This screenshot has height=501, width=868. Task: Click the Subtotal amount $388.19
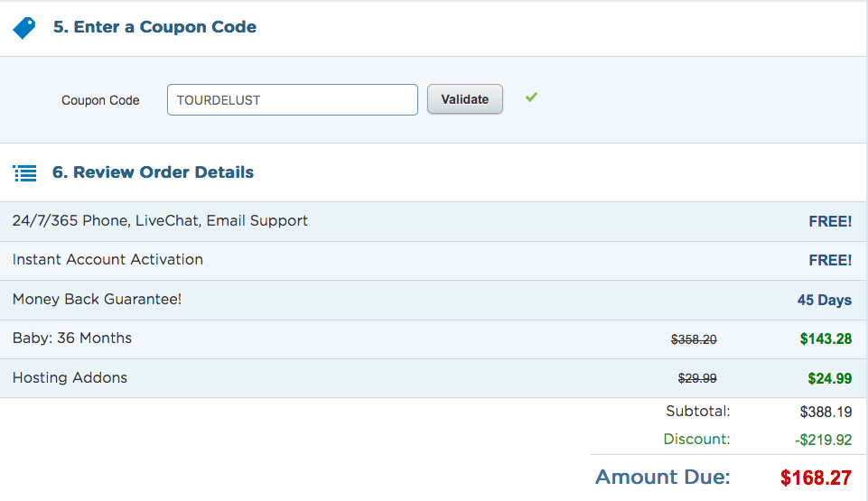click(x=826, y=412)
